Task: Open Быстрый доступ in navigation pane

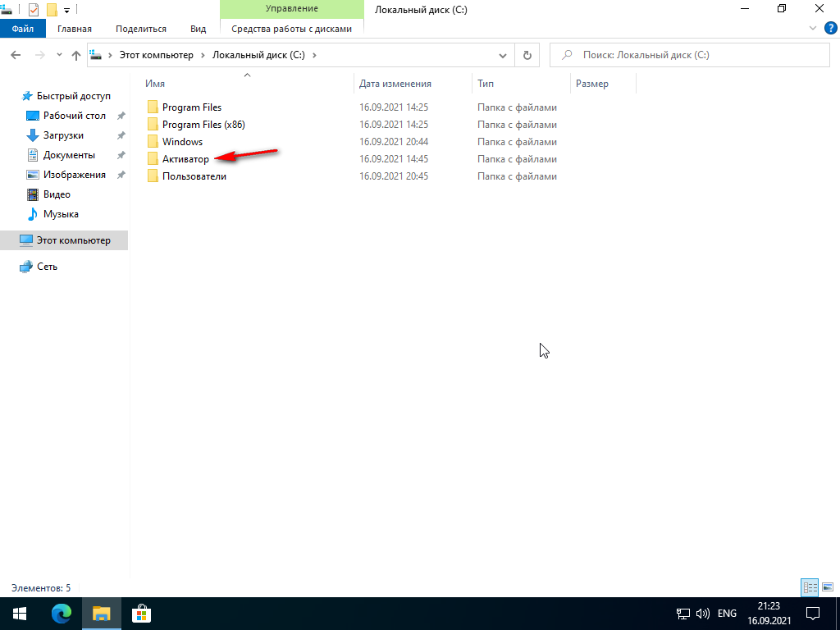Action: pos(73,96)
